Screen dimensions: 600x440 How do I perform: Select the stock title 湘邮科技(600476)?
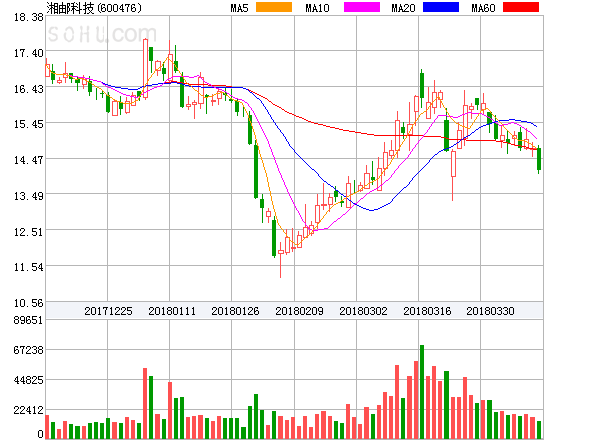94,8
